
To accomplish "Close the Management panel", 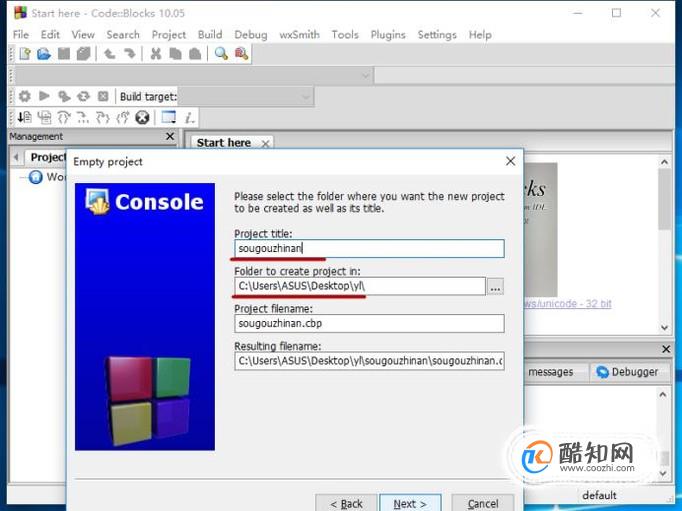I will 170,137.
